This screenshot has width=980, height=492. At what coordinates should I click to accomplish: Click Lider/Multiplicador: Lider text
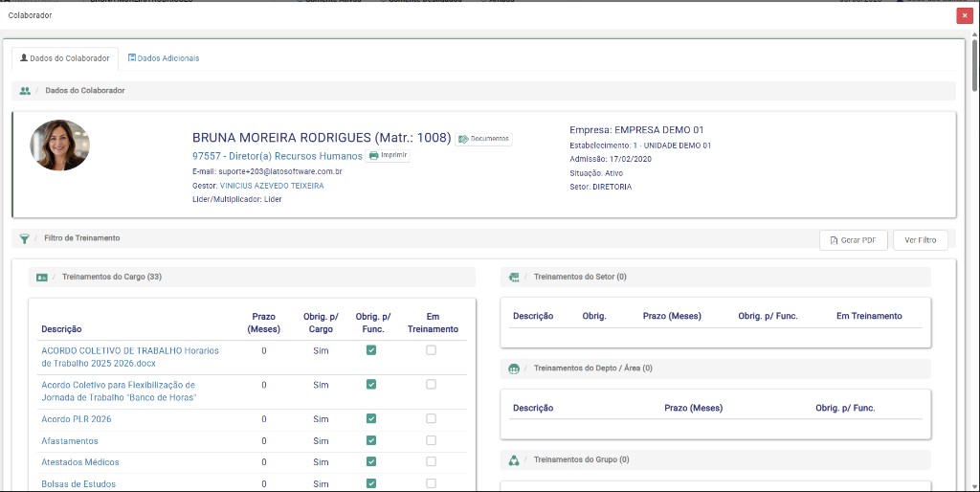pos(237,199)
